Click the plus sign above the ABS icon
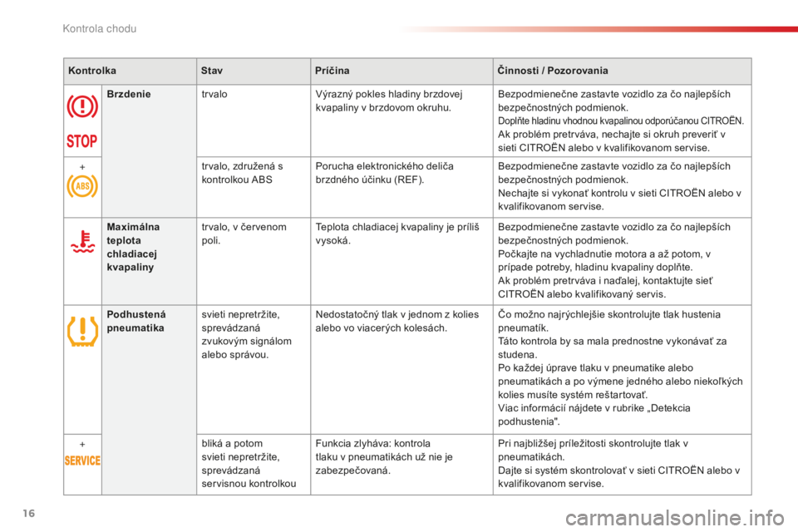Screen dimensions: 798x532 click(82, 167)
